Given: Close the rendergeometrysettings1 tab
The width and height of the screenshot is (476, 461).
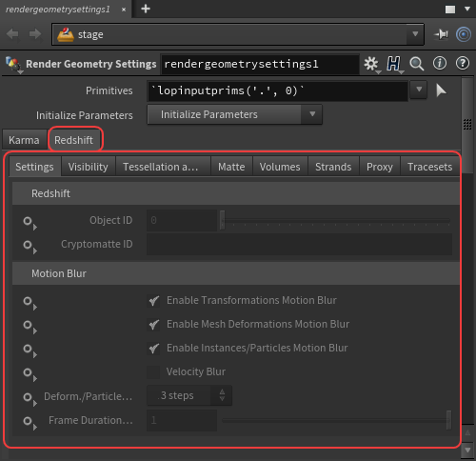Looking at the screenshot, I should (x=124, y=10).
